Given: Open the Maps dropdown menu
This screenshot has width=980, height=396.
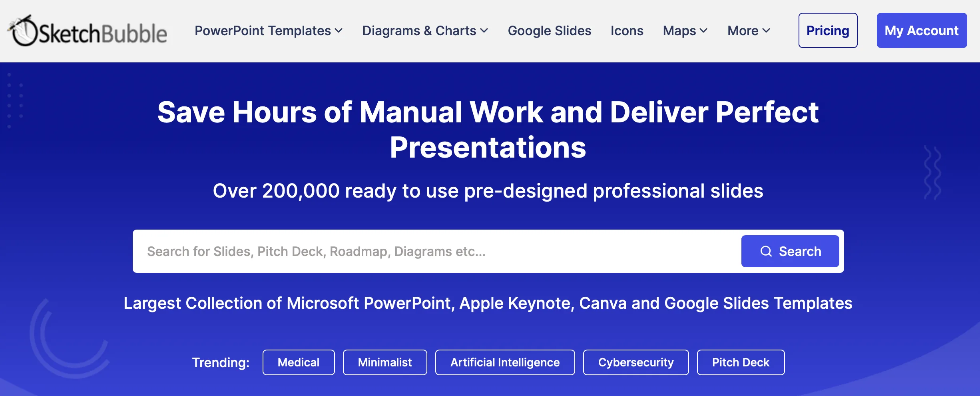Looking at the screenshot, I should coord(685,31).
